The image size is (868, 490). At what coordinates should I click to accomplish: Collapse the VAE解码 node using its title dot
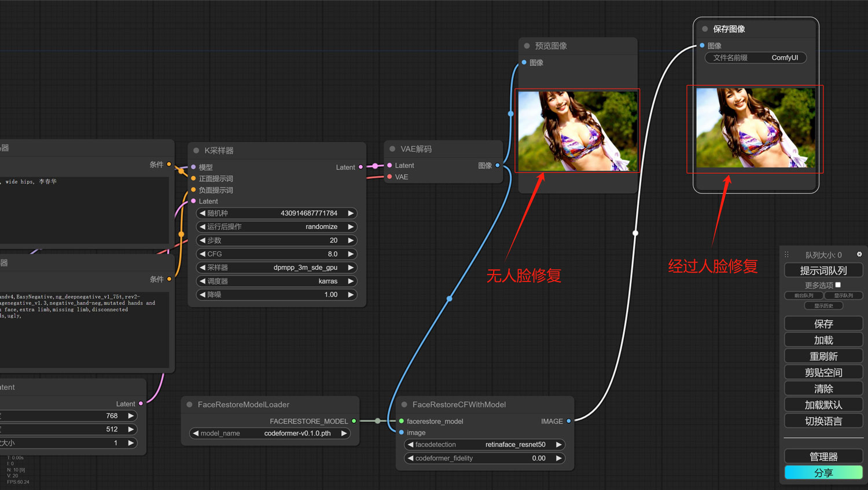point(392,149)
